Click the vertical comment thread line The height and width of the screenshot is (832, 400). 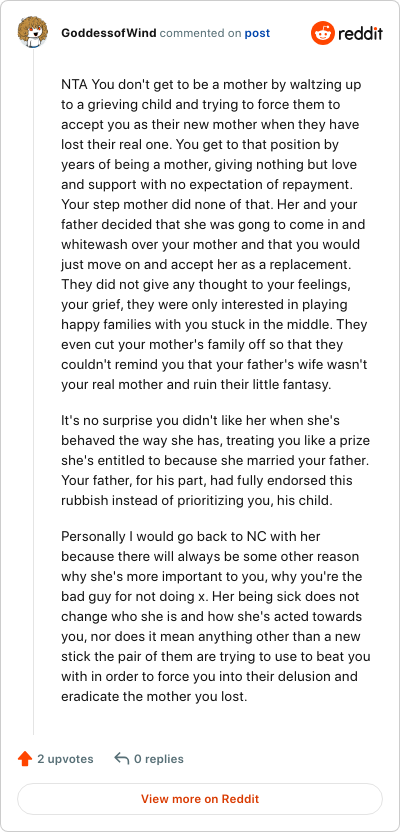point(33,391)
